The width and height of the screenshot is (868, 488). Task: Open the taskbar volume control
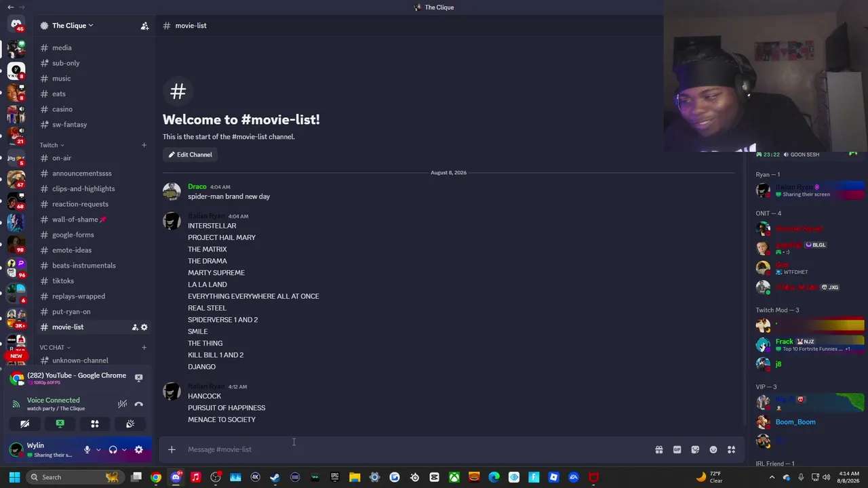click(x=827, y=477)
